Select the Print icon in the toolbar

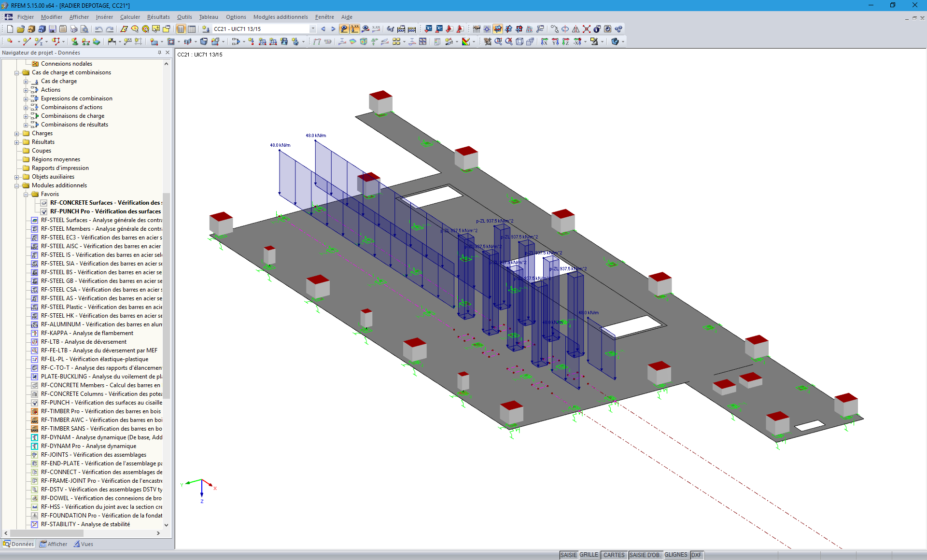point(73,28)
